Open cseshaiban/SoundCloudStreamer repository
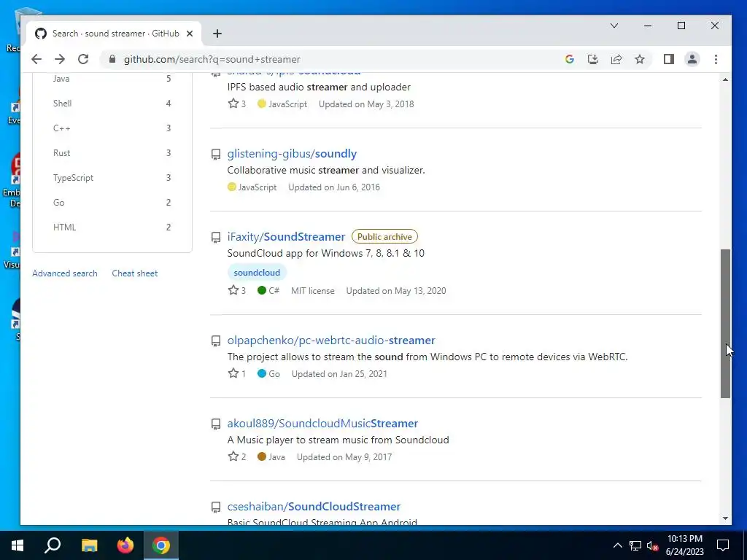The height and width of the screenshot is (560, 747). tap(314, 506)
